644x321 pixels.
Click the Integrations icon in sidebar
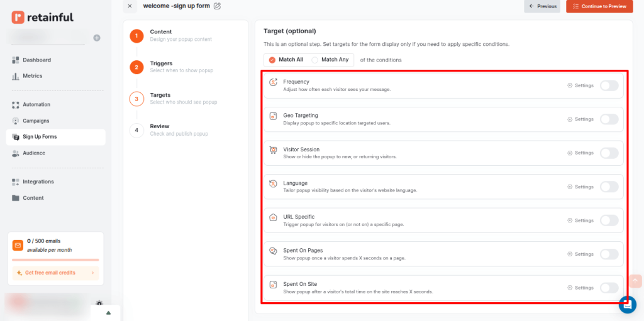point(16,182)
